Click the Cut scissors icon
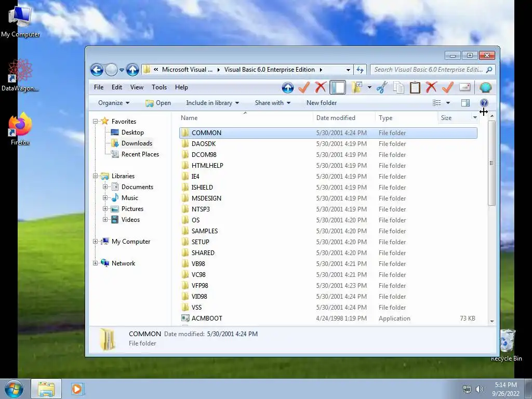The width and height of the screenshot is (532, 399). point(382,87)
